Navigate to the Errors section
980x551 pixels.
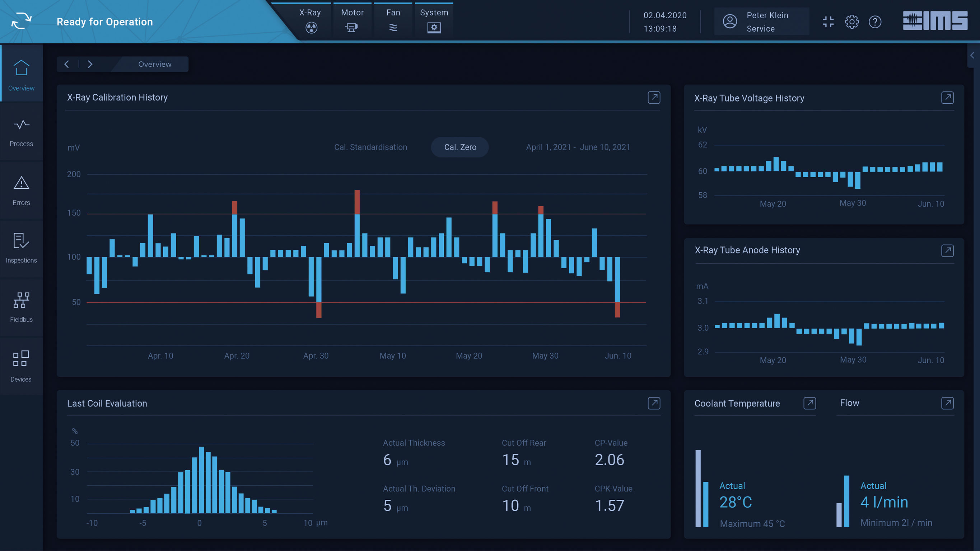point(21,190)
